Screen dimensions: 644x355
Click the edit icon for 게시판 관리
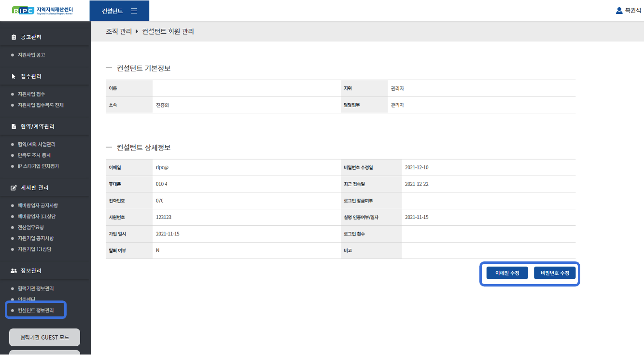14,188
